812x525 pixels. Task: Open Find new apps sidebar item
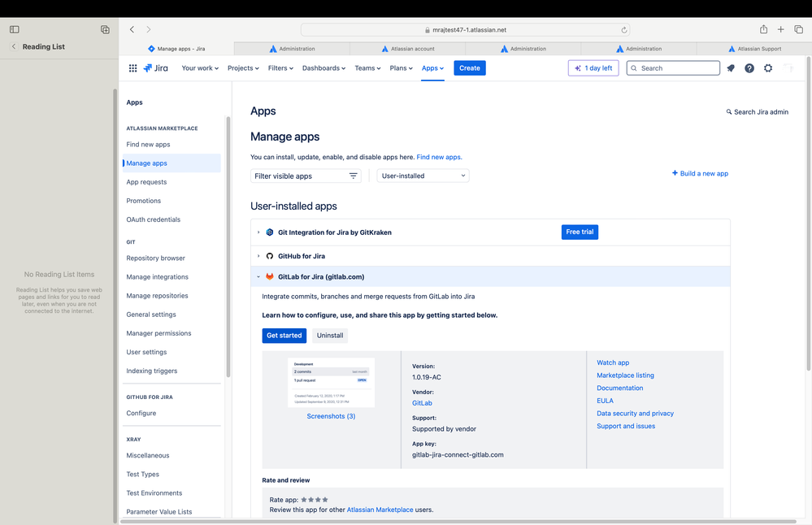tap(148, 145)
